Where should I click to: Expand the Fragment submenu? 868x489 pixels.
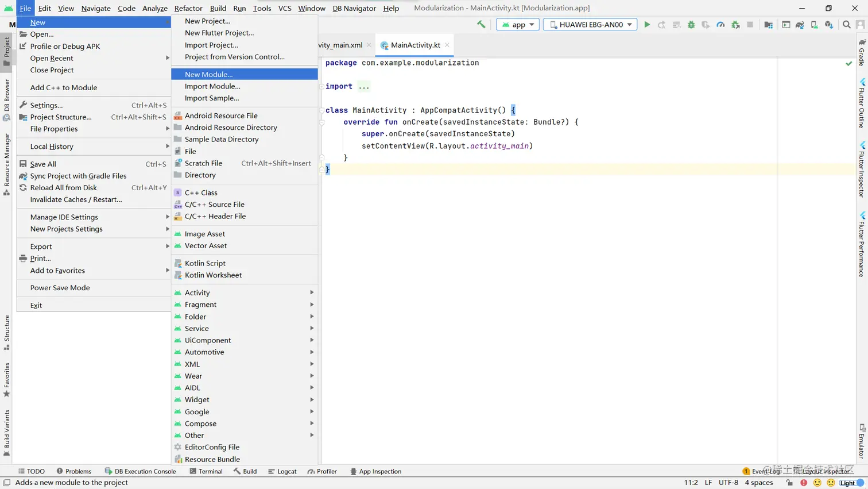click(x=245, y=305)
